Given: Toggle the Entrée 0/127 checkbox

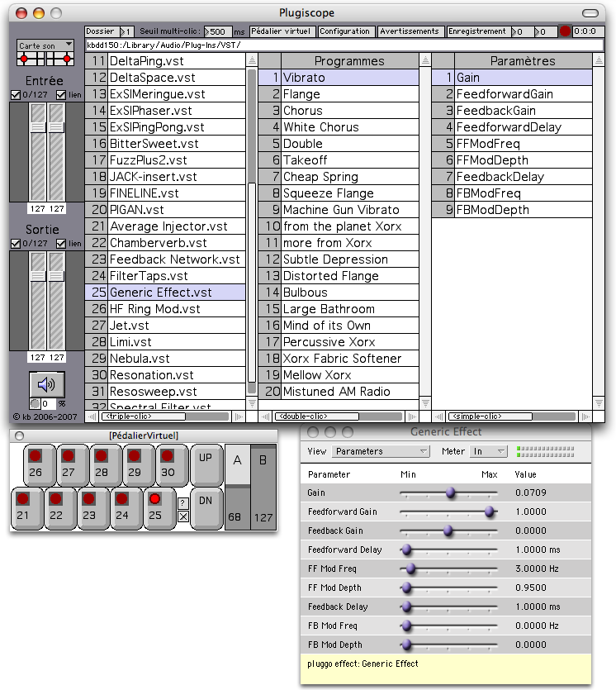Looking at the screenshot, I should (x=17, y=95).
